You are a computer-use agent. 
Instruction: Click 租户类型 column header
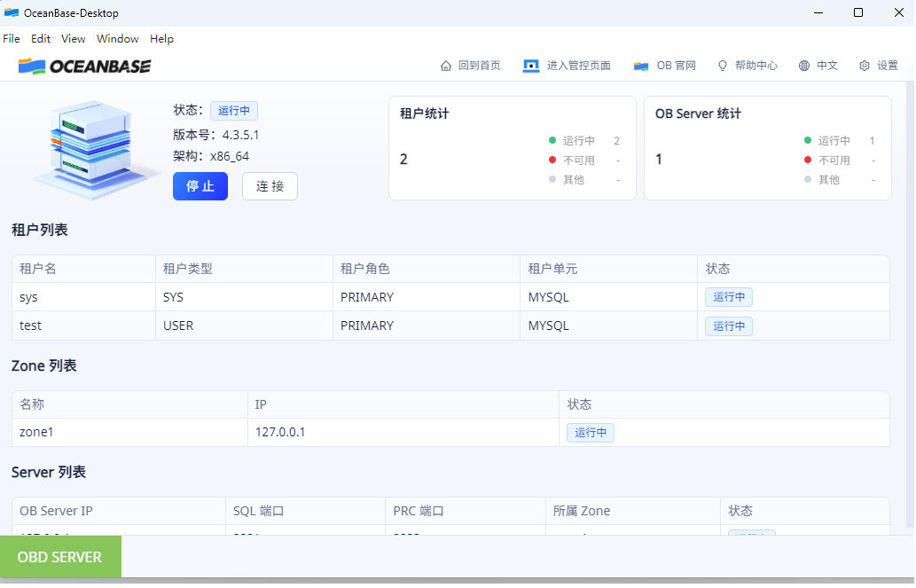click(x=244, y=269)
